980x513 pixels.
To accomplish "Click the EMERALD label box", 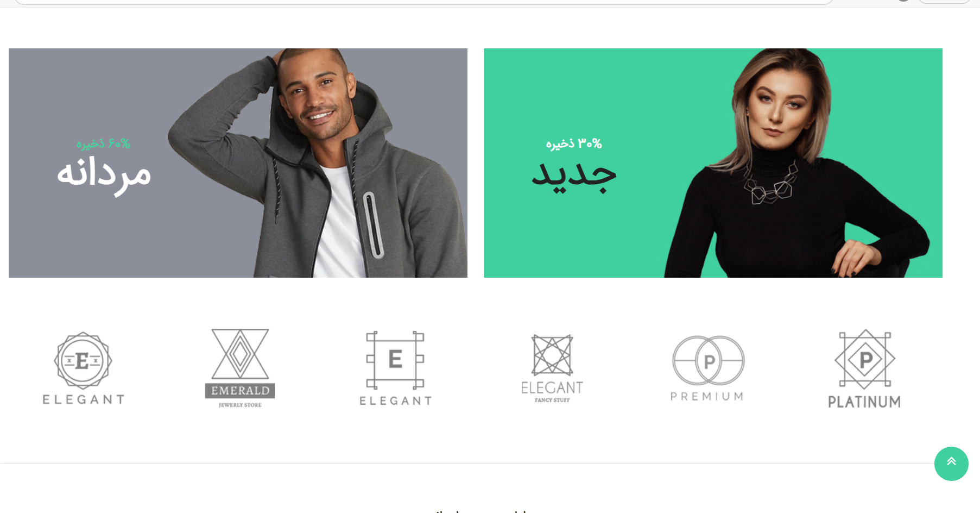I will [x=240, y=391].
